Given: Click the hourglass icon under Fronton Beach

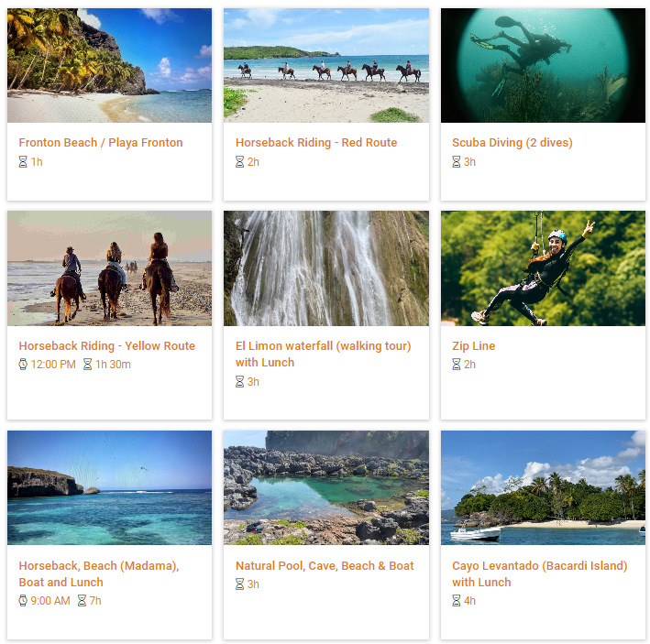Looking at the screenshot, I should point(23,162).
